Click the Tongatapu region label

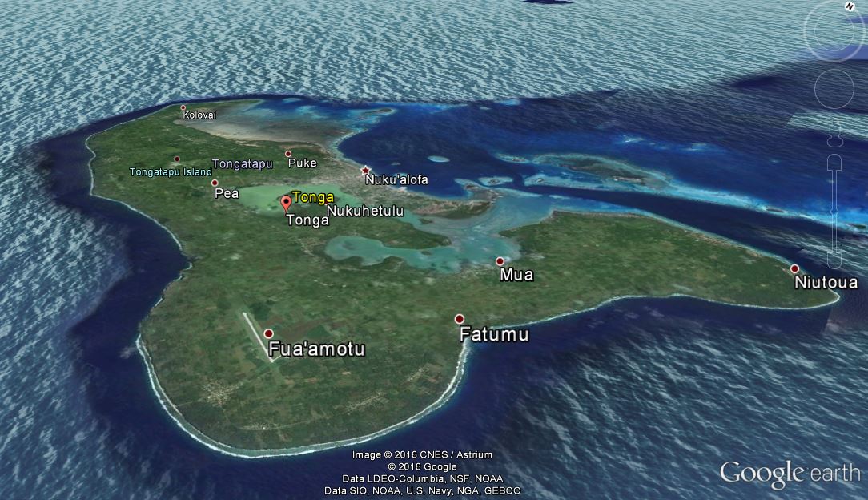[243, 163]
